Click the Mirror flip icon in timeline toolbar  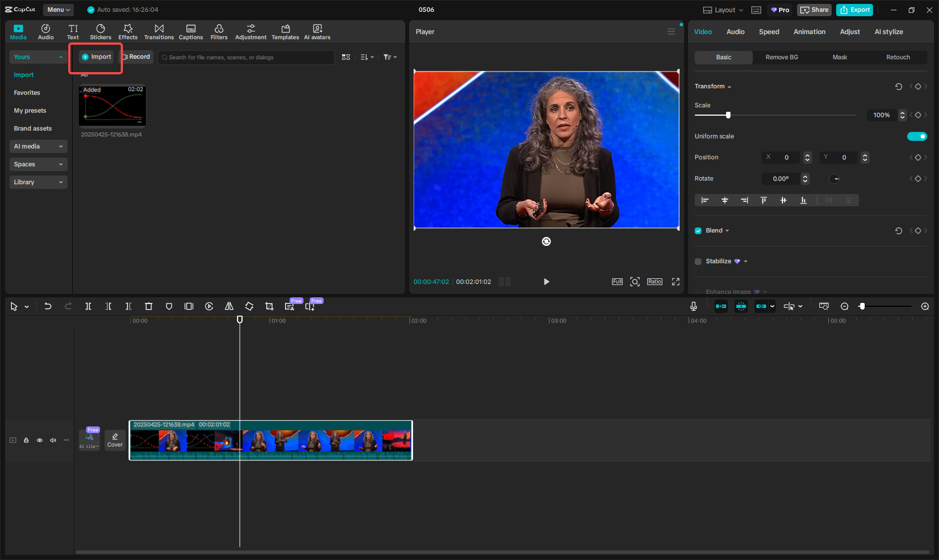pyautogui.click(x=229, y=306)
